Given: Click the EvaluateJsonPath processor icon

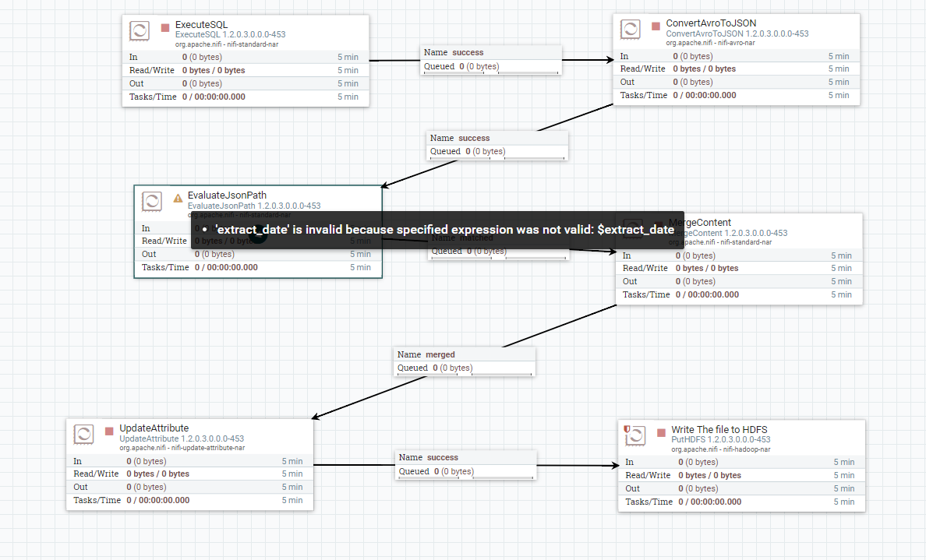Looking at the screenshot, I should (153, 203).
